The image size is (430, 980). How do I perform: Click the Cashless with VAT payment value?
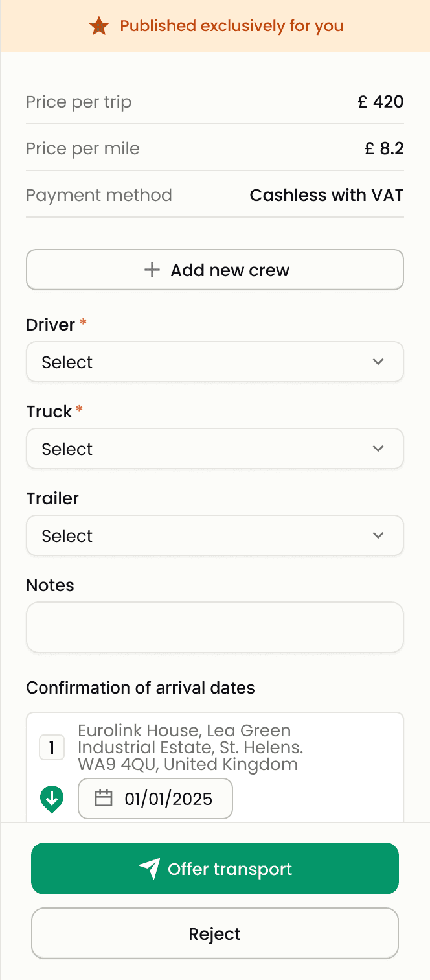click(326, 195)
